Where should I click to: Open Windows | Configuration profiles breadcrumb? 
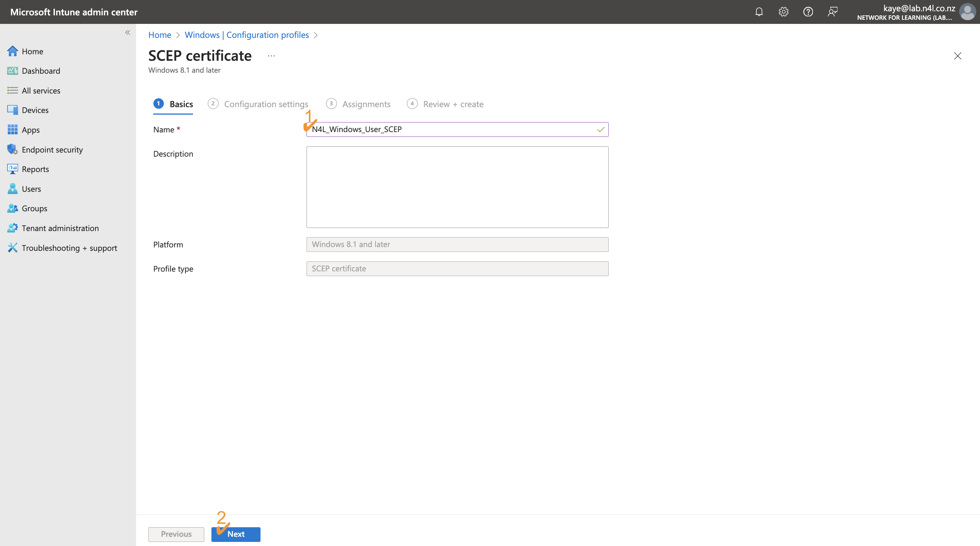pos(247,35)
